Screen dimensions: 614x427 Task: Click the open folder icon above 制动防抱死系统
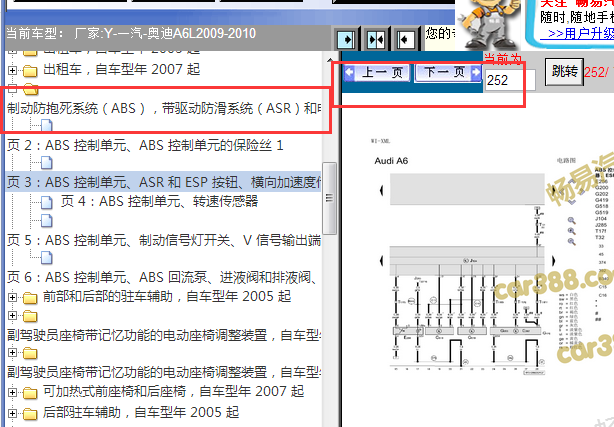pos(31,89)
